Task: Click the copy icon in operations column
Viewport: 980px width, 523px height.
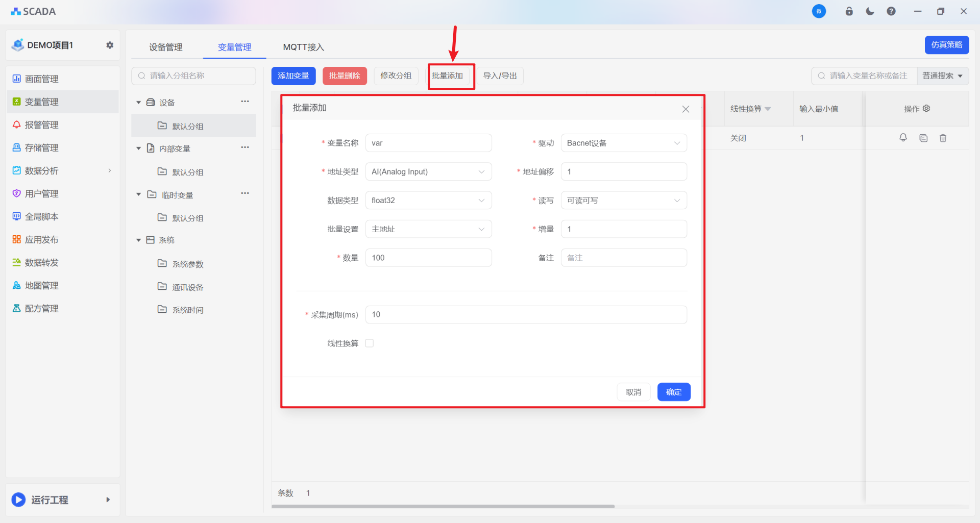Action: click(x=923, y=138)
